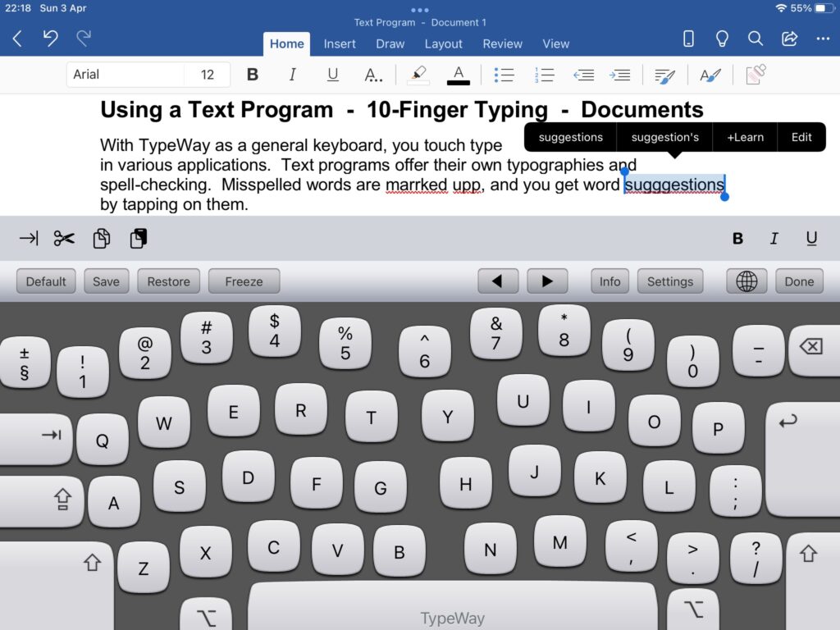The image size is (840, 630).
Task: Select the text highlighter pen icon
Action: tap(418, 75)
